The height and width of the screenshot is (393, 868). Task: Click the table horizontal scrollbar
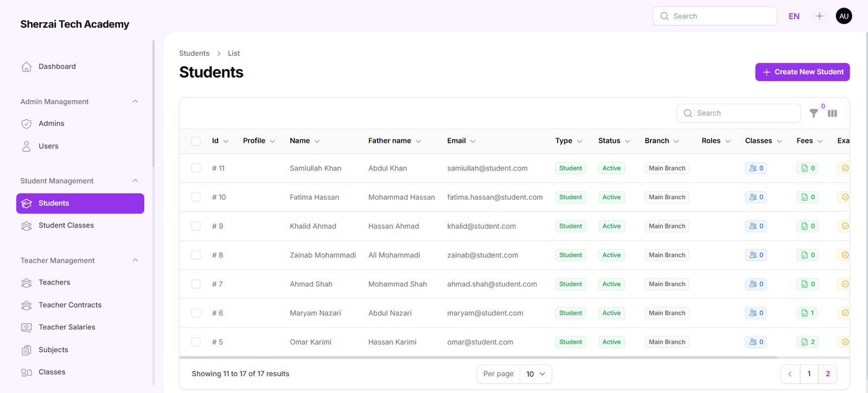[x=477, y=358]
